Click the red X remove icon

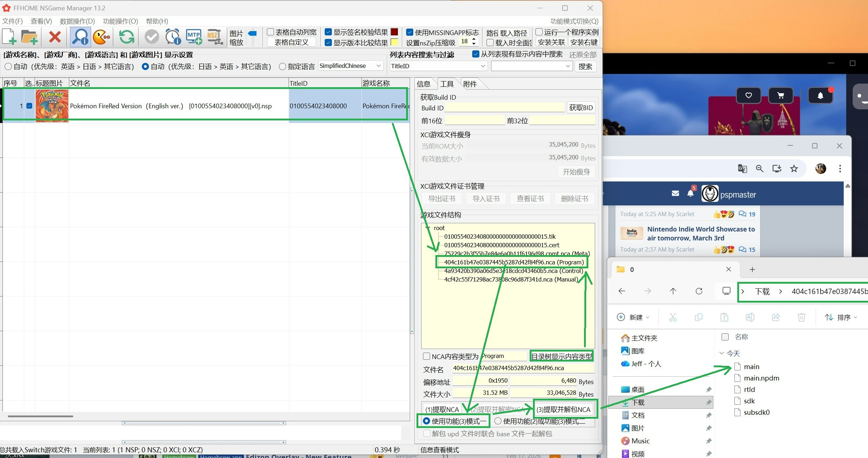click(x=55, y=37)
